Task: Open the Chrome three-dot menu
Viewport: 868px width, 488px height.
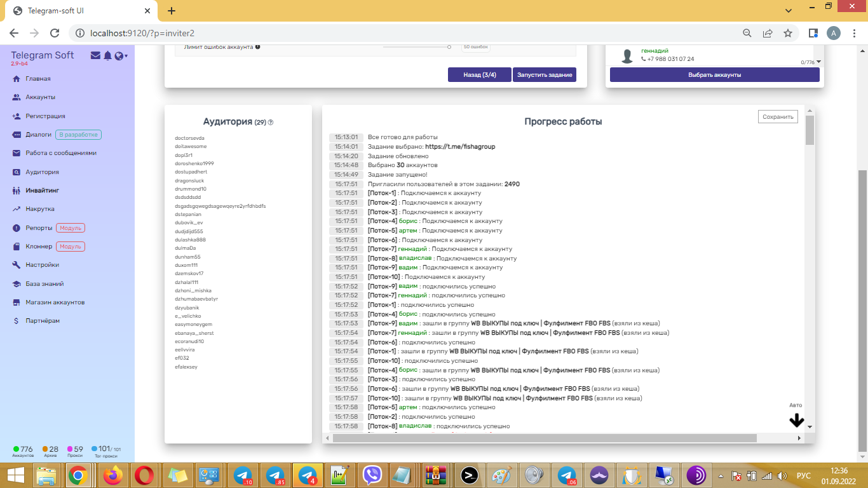Action: pyautogui.click(x=855, y=33)
